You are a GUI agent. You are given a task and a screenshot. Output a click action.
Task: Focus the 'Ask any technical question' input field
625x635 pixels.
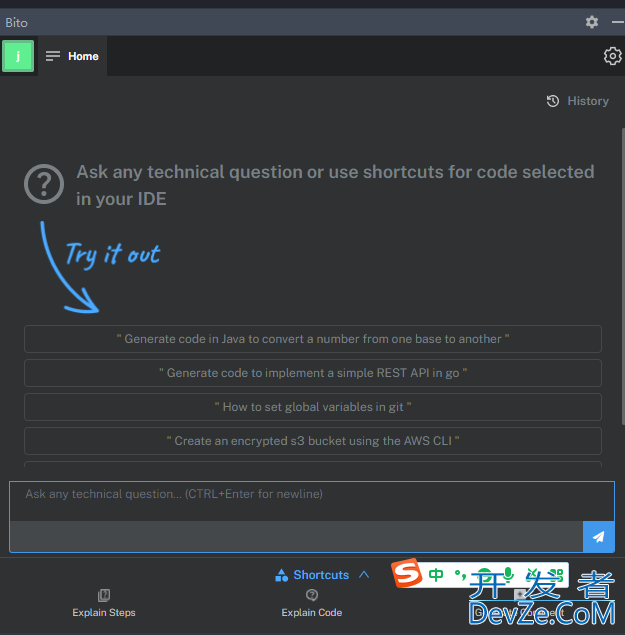pyautogui.click(x=312, y=501)
